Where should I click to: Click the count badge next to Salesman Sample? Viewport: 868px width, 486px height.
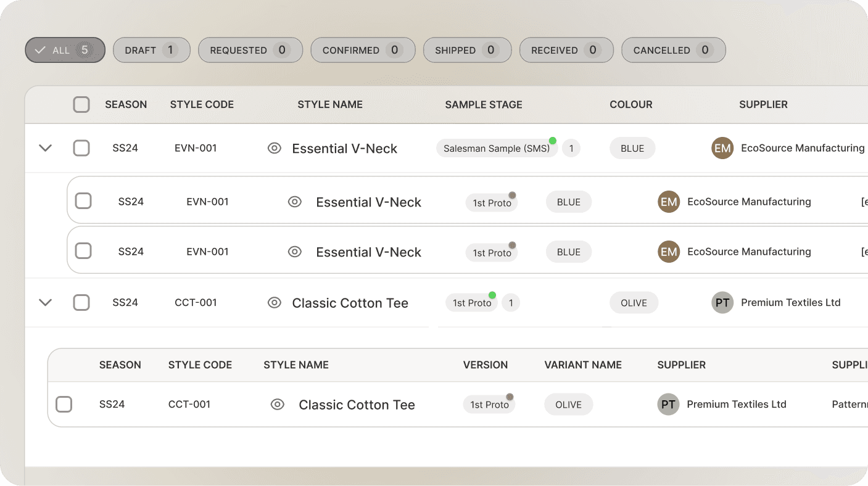571,148
